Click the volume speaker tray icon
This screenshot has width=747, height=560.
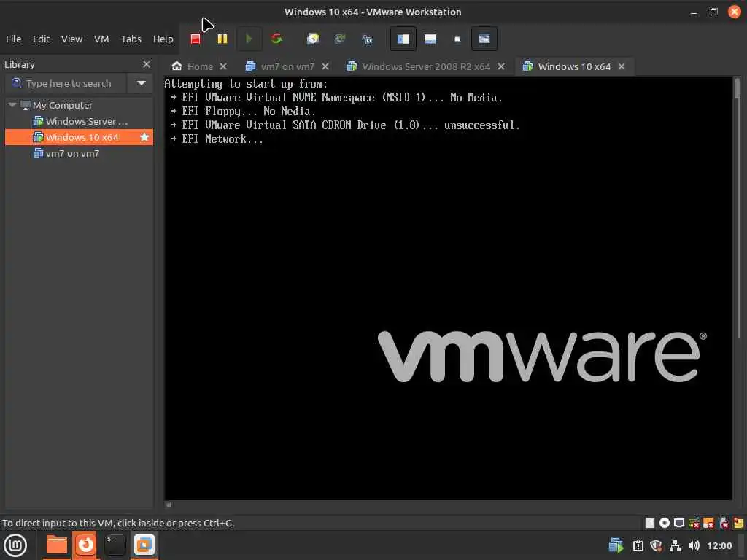tap(694, 545)
